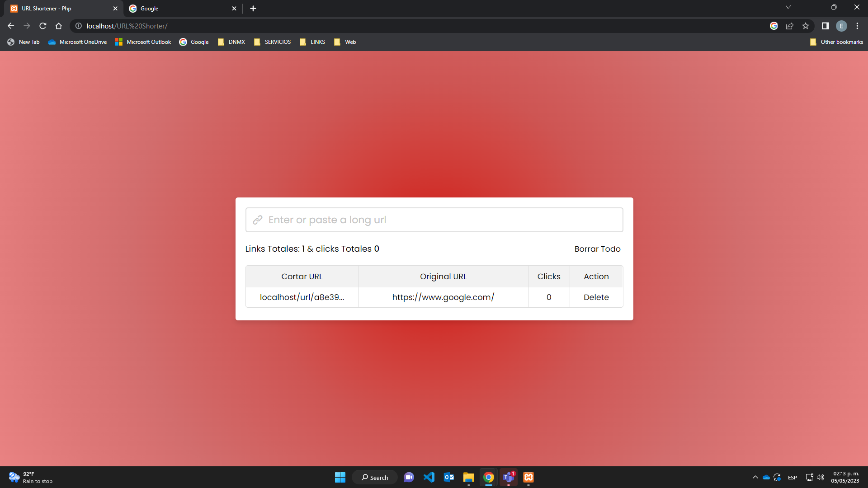
Task: Open the SERVICIOS bookmarks folder
Action: click(x=273, y=42)
